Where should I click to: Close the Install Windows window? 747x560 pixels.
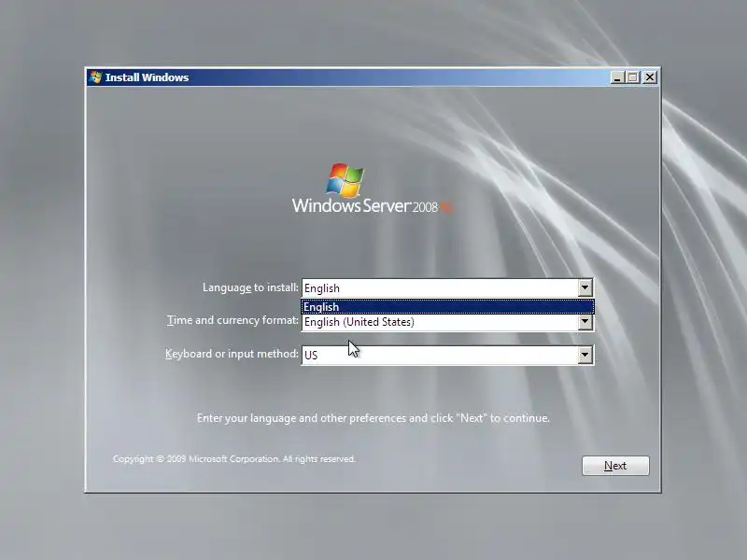coord(649,77)
